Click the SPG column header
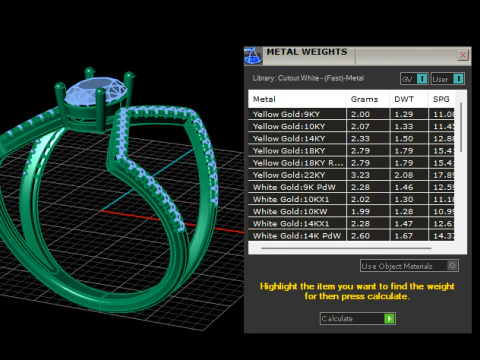Viewport: 480px width, 360px height. click(x=441, y=99)
